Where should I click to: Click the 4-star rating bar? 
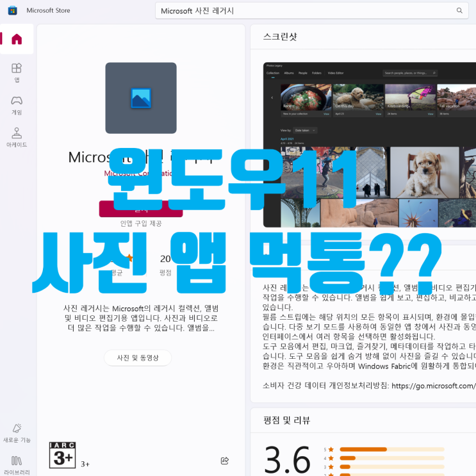pos(392,458)
